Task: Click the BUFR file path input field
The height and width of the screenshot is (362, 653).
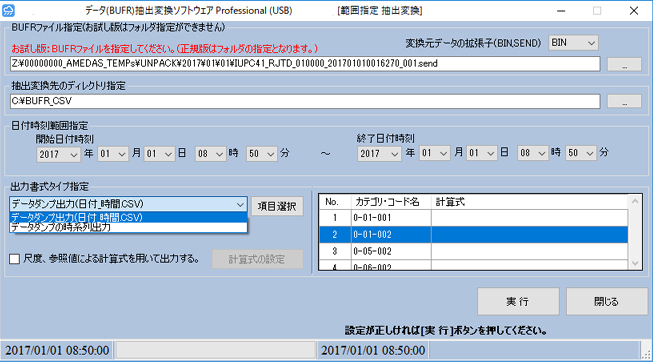Action: (305, 64)
